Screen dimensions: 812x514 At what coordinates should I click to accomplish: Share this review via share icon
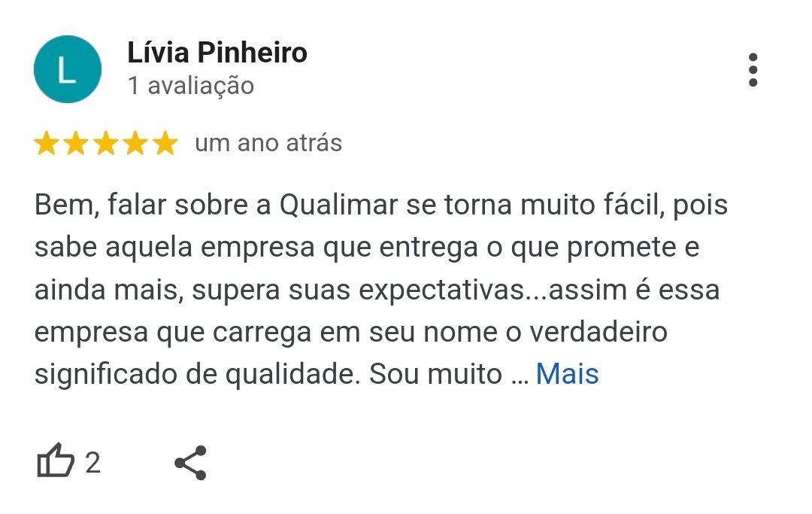(190, 462)
